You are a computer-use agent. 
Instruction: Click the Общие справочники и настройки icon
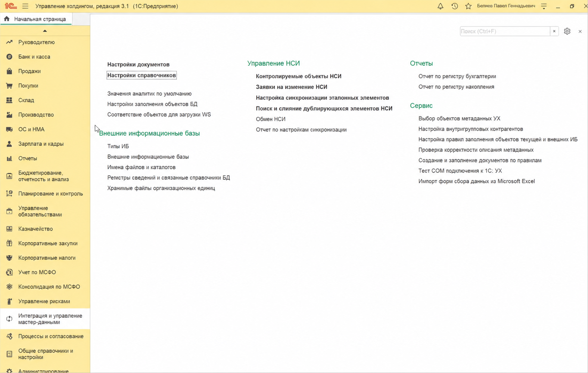[x=9, y=354]
